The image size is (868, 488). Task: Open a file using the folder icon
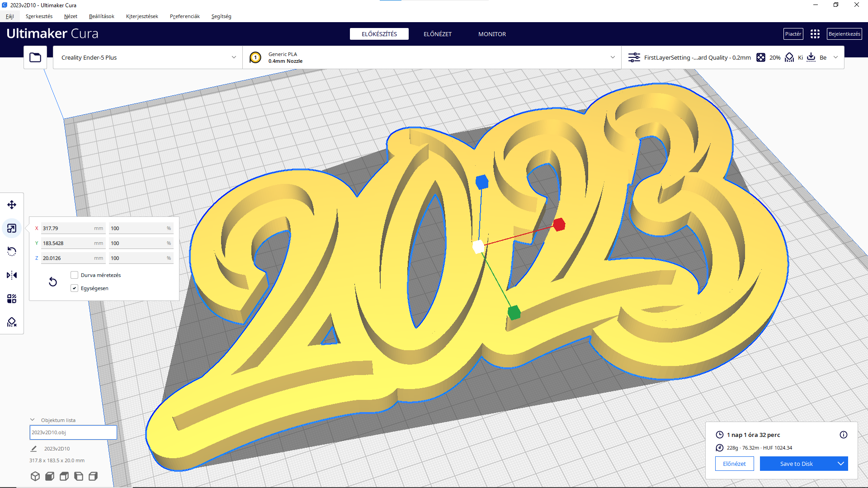click(x=35, y=57)
